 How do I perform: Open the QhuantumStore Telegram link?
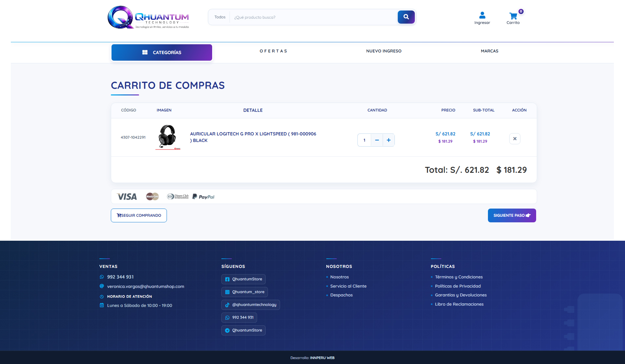click(x=243, y=330)
